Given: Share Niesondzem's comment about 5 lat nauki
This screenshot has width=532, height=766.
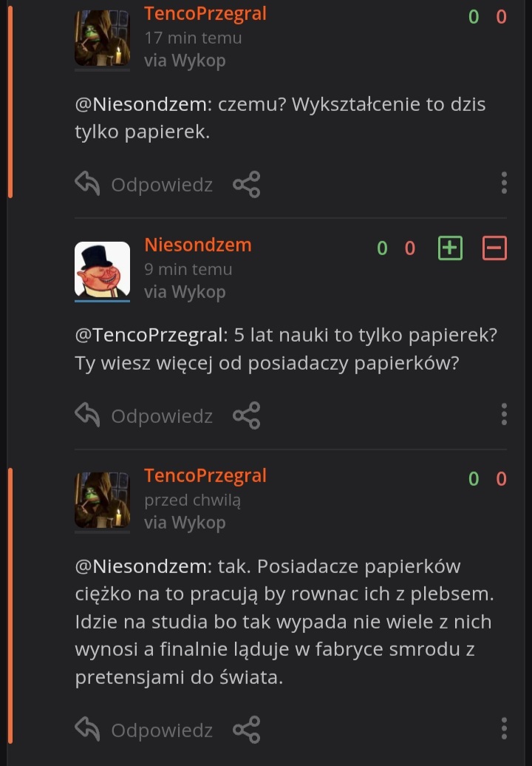Looking at the screenshot, I should (246, 416).
